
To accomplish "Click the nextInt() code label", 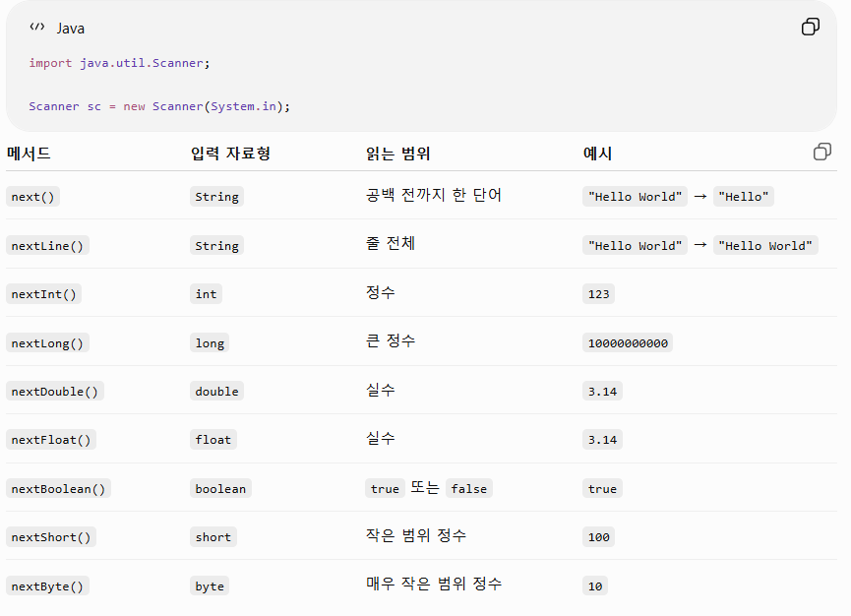I will [x=44, y=294].
